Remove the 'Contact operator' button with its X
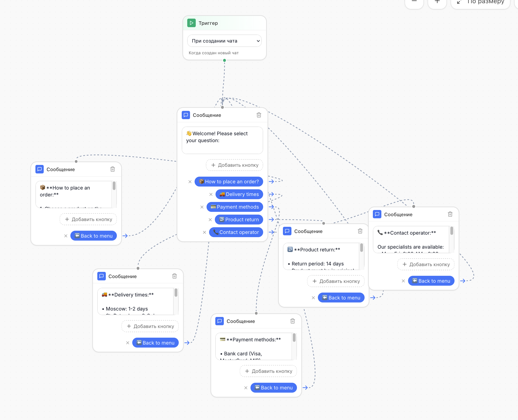The width and height of the screenshot is (518, 420). [x=204, y=232]
